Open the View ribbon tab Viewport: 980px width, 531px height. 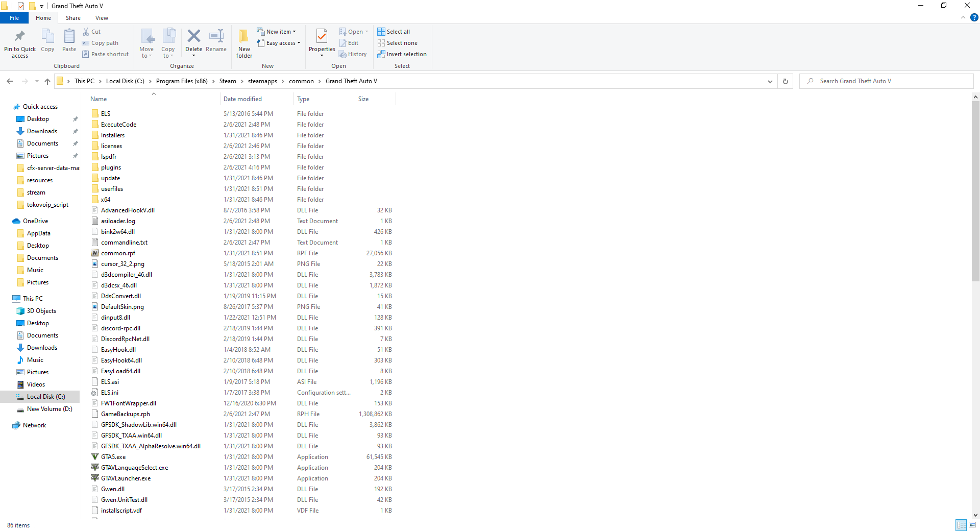pos(102,18)
